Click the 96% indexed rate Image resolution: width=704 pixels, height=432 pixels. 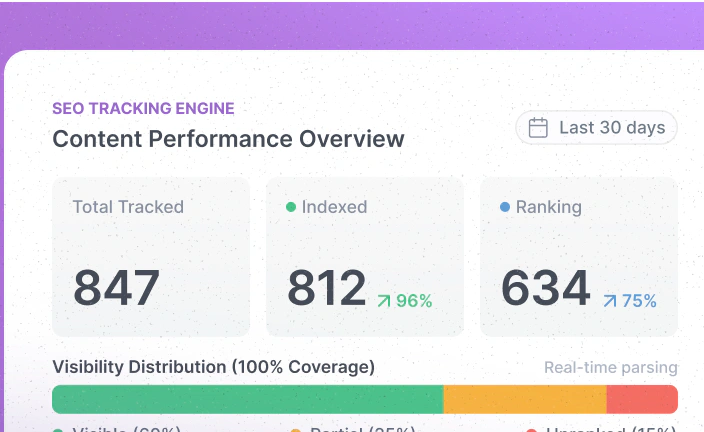pos(414,301)
